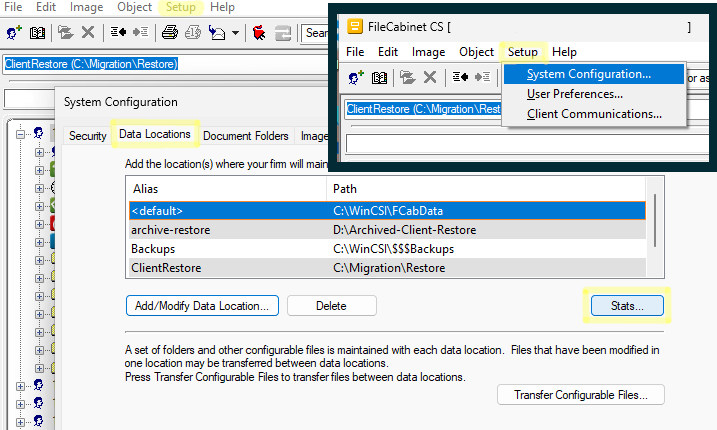
Task: Click the open folder icon in the FileCabinet CS window
Action: click(407, 77)
